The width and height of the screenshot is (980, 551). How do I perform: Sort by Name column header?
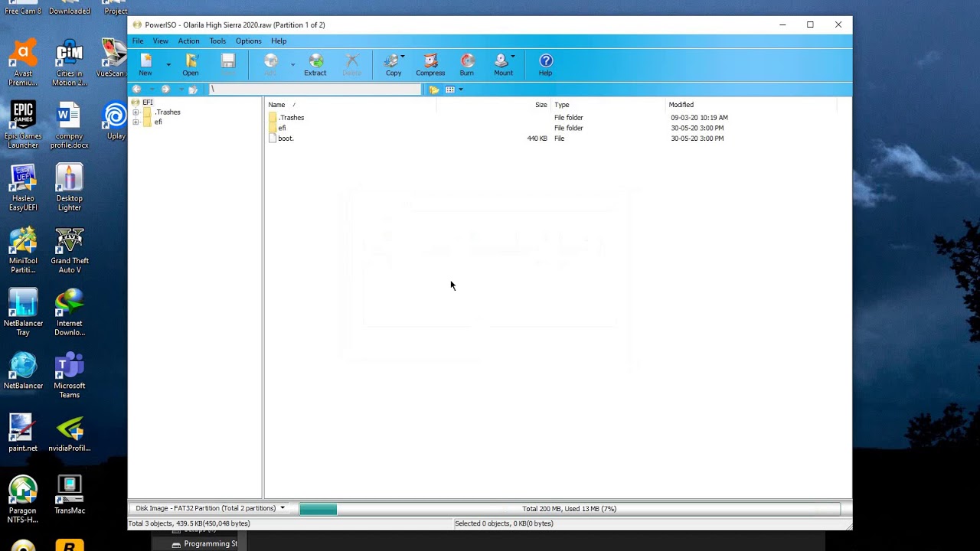pyautogui.click(x=350, y=105)
